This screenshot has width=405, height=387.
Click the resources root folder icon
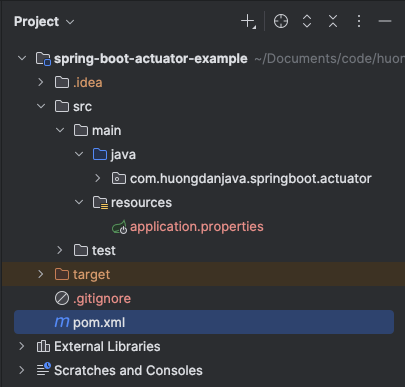(100, 203)
